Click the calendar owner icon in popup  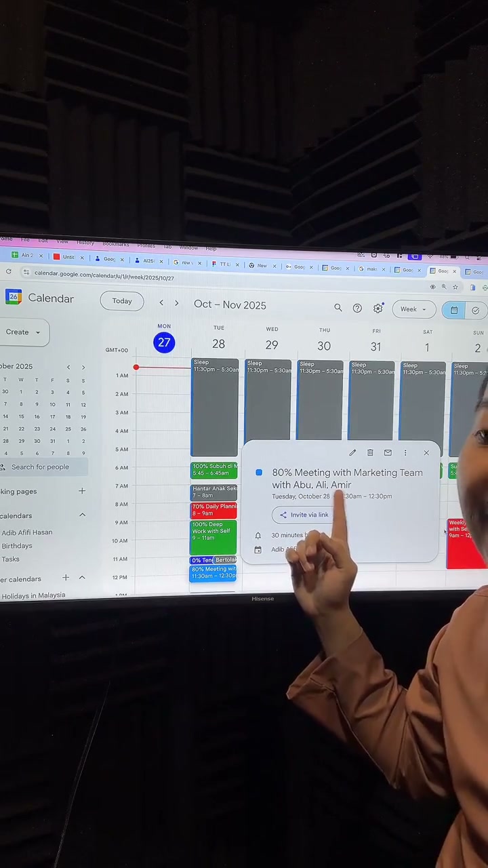pyautogui.click(x=258, y=550)
